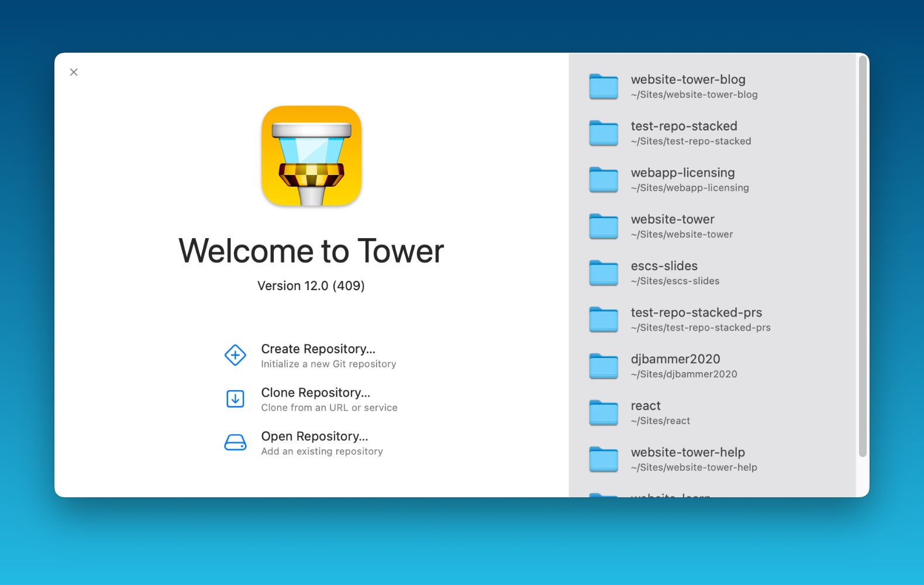Select 'Open Repository...' to add existing repo
Viewport: 924px width, 585px height.
(315, 437)
